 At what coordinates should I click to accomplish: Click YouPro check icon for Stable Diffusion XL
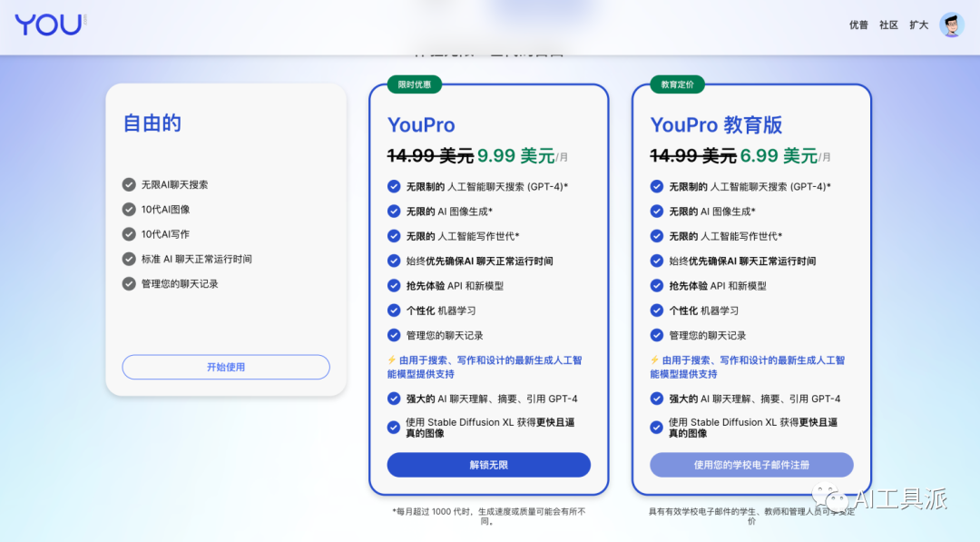tap(394, 428)
